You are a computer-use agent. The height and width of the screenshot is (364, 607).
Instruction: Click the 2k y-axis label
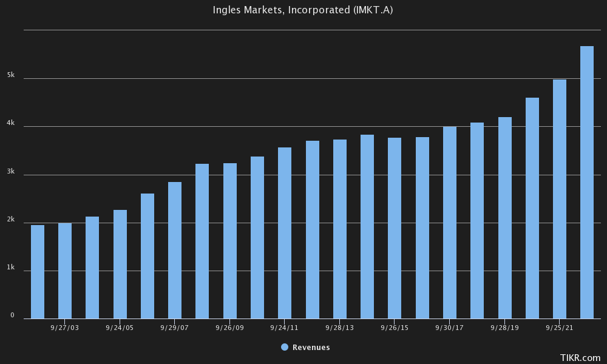(11, 220)
